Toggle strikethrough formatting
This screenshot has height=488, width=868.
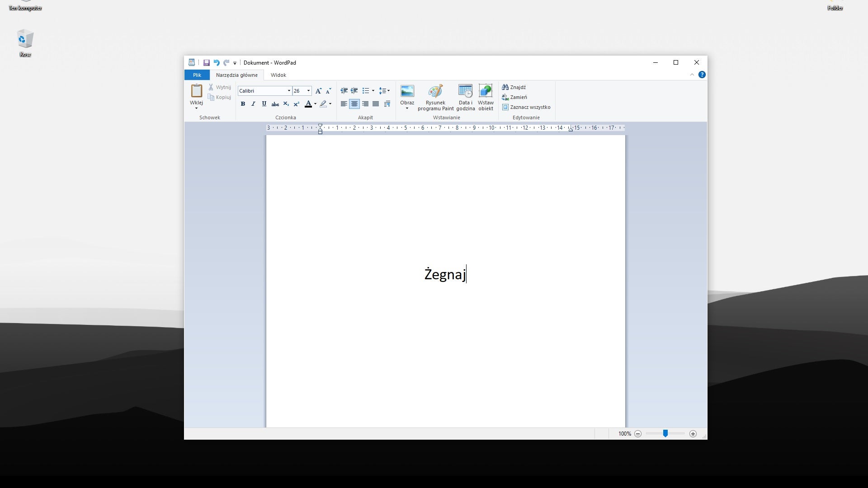[275, 104]
